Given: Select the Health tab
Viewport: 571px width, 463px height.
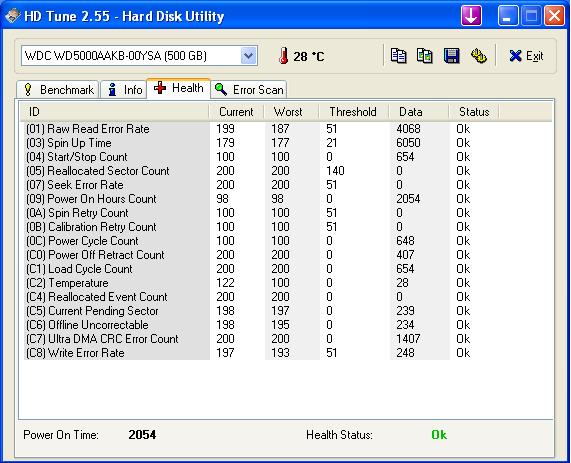Looking at the screenshot, I should click(178, 88).
